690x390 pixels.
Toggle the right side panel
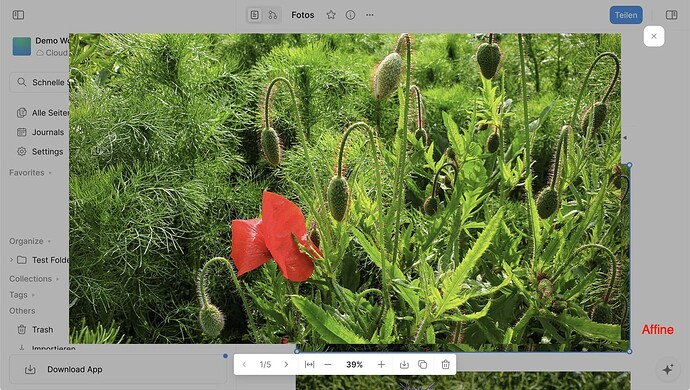click(672, 15)
